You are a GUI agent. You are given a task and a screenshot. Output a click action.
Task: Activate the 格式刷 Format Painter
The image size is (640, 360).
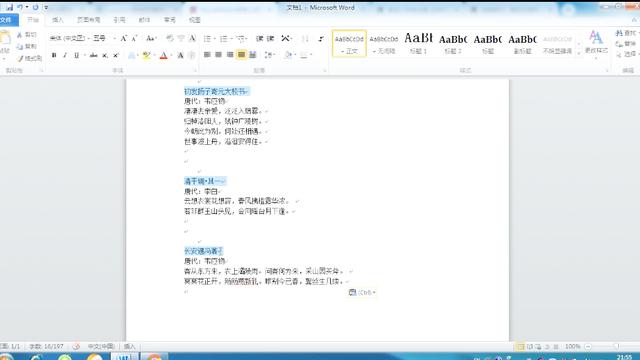click(x=29, y=58)
